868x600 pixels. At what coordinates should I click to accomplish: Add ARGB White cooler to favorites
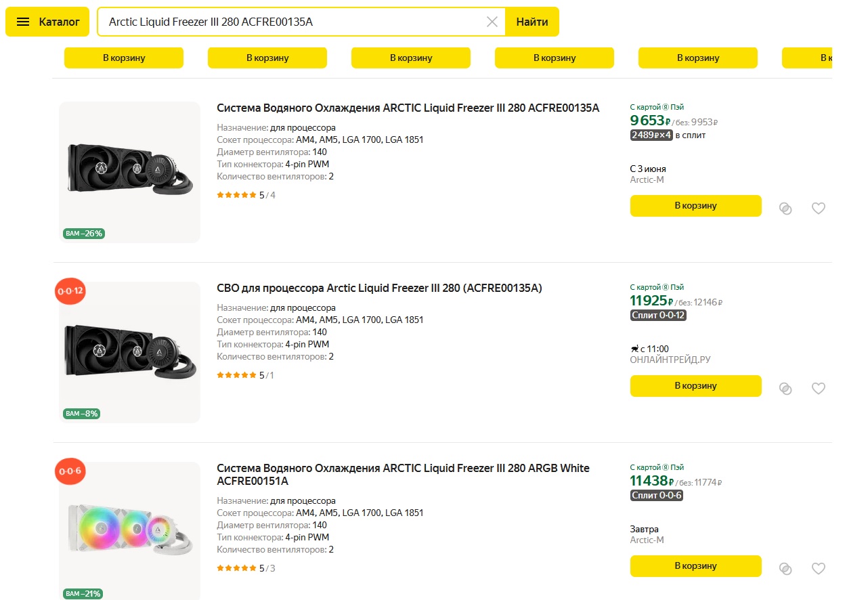tap(819, 569)
